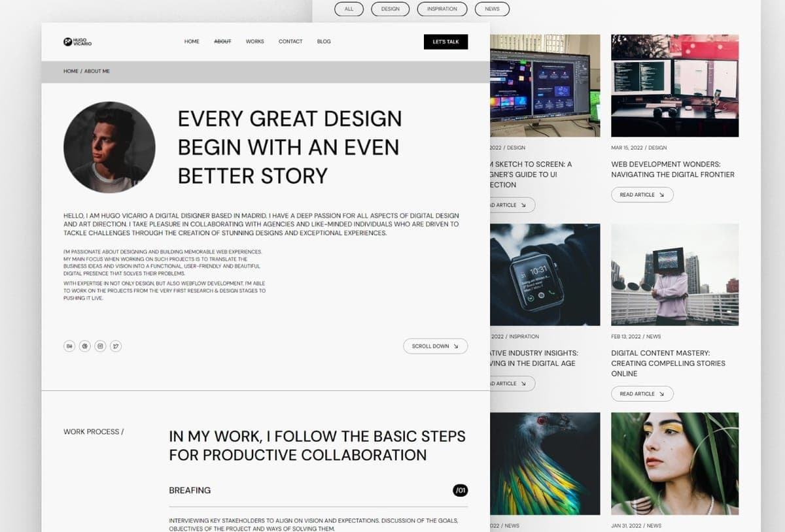This screenshot has height=532, width=785.
Task: Open the Twitter social icon
Action: point(116,346)
